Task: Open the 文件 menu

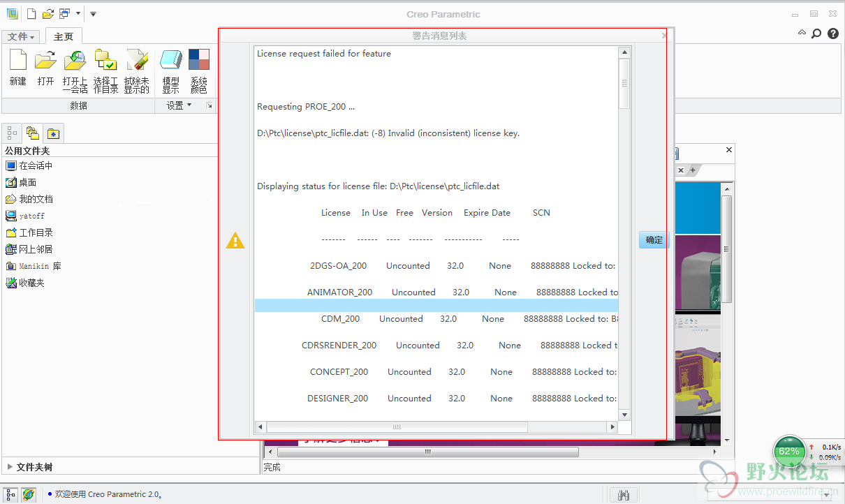Action: pos(22,36)
